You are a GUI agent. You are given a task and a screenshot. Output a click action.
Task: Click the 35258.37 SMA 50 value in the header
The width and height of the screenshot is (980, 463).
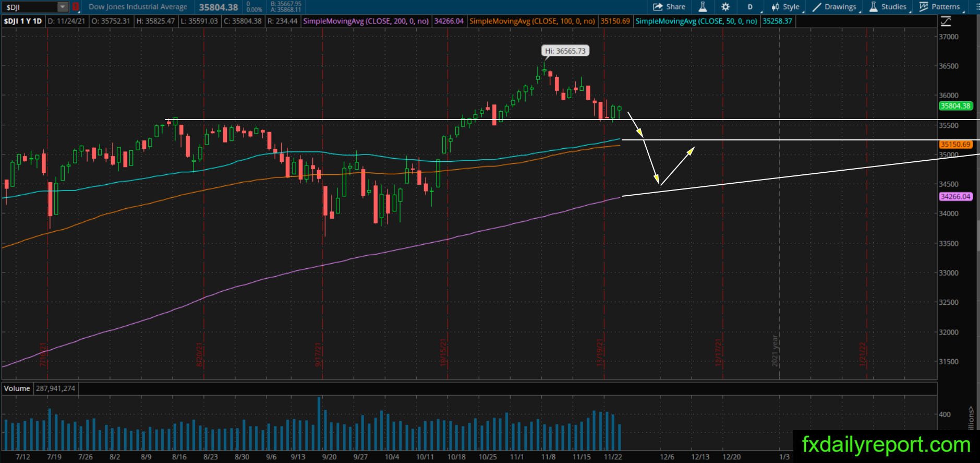(x=777, y=21)
